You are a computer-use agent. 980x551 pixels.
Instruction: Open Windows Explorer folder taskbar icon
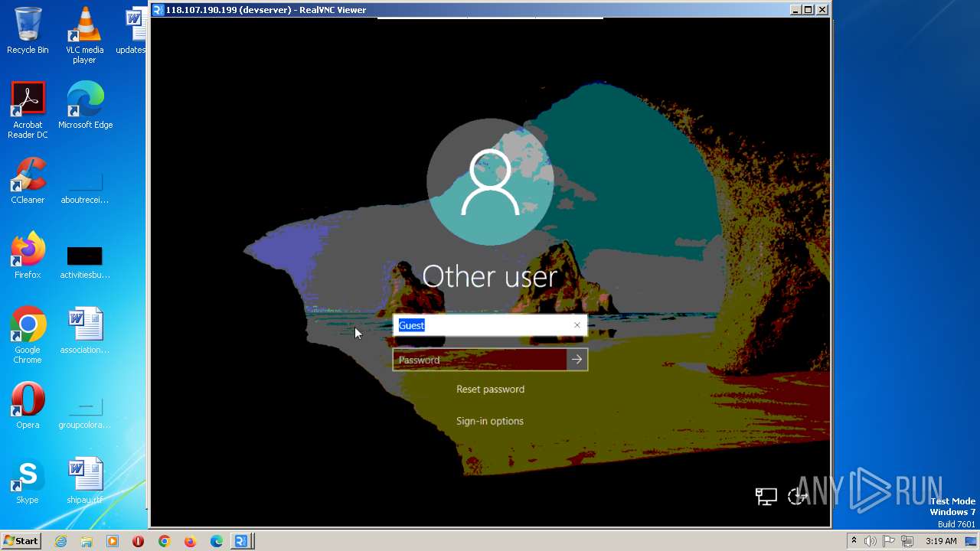point(87,541)
